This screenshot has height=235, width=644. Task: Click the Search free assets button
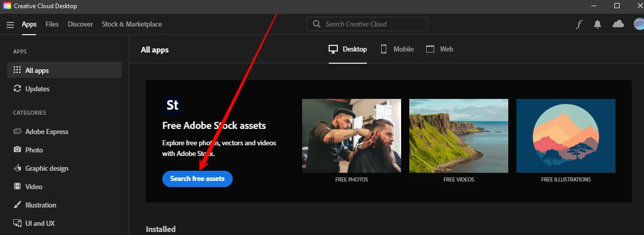pyautogui.click(x=197, y=178)
